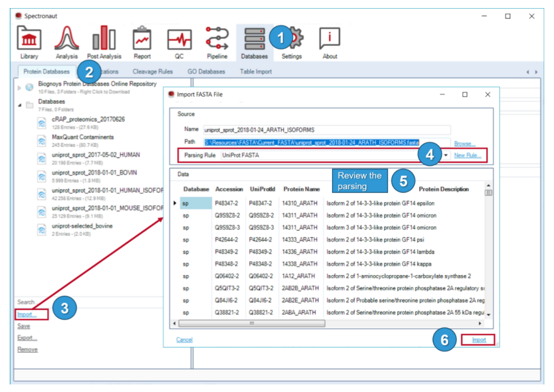Click the uniprot_sprot_2017-05-02_HUMAN file icon
The height and width of the screenshot is (392, 554).
(x=42, y=158)
